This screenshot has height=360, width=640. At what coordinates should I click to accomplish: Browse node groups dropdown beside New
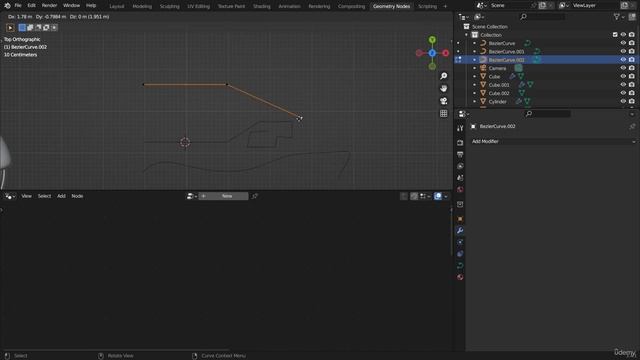coord(191,196)
